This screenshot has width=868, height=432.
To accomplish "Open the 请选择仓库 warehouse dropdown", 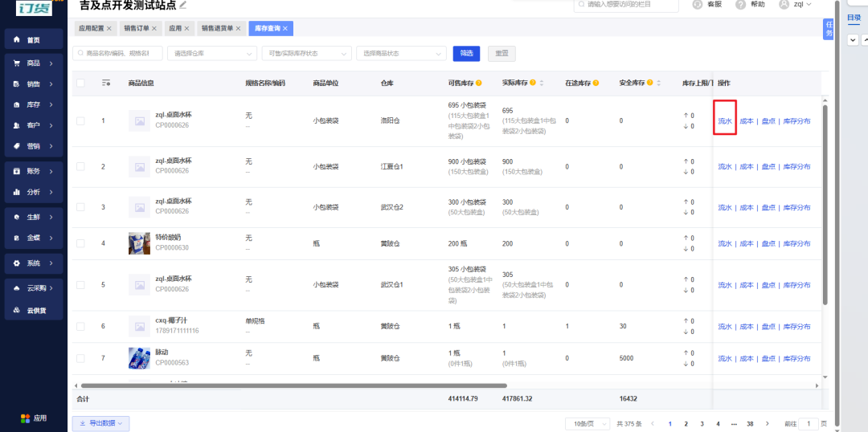I will click(212, 54).
